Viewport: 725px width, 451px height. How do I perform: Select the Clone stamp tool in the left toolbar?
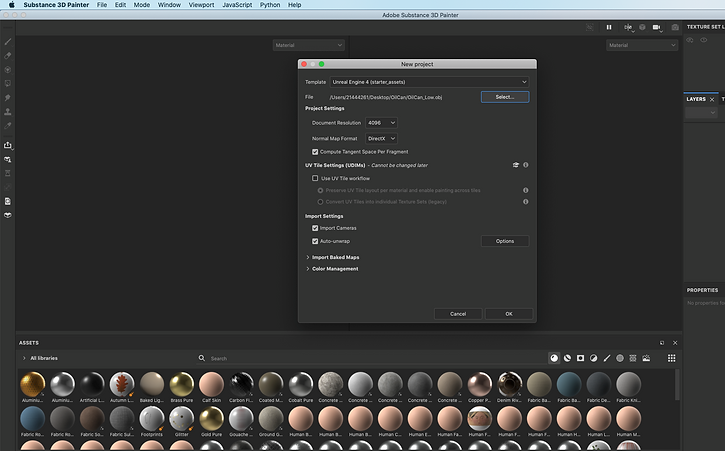(x=7, y=111)
